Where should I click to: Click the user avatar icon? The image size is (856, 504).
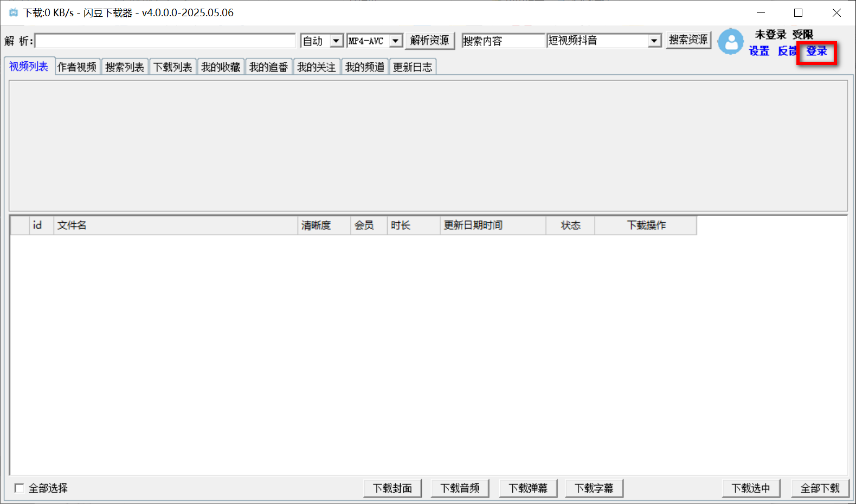coord(731,41)
